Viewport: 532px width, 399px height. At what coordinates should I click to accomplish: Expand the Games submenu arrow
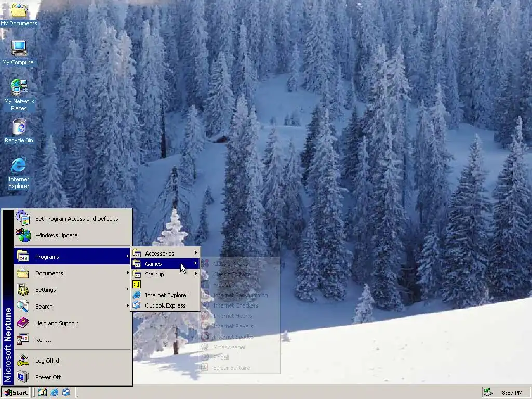coord(196,263)
